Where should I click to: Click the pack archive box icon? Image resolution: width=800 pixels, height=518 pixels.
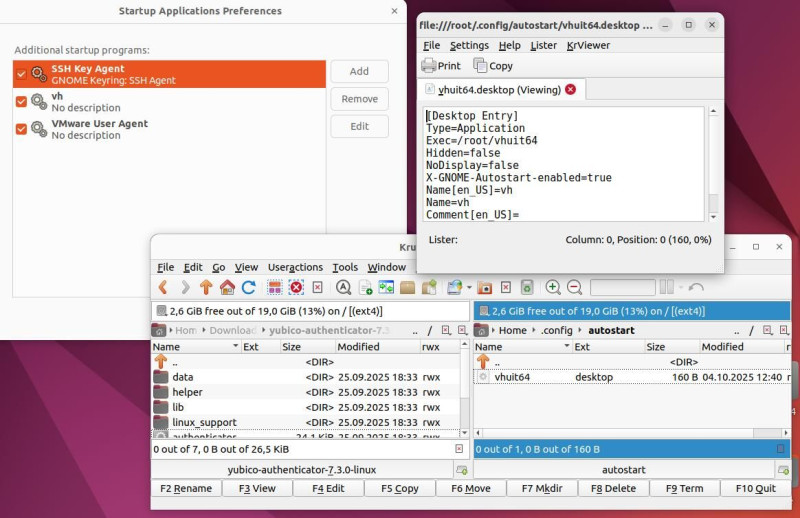tap(407, 288)
